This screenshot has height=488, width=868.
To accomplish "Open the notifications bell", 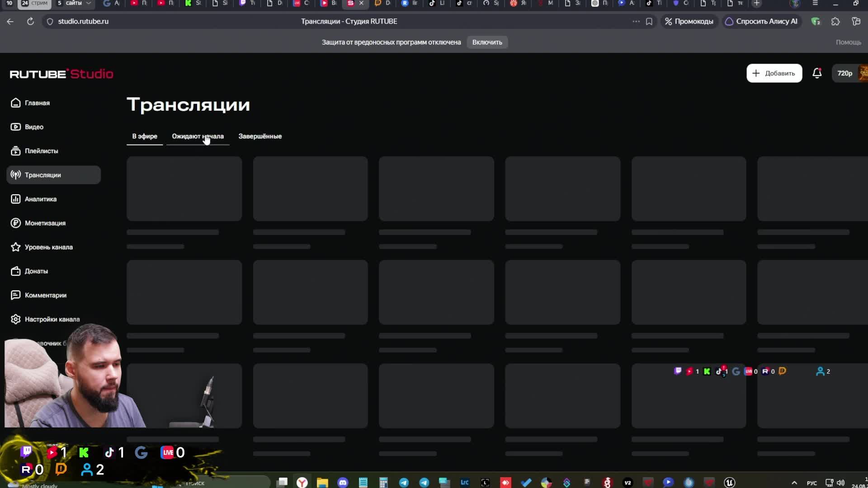I will pyautogui.click(x=817, y=73).
